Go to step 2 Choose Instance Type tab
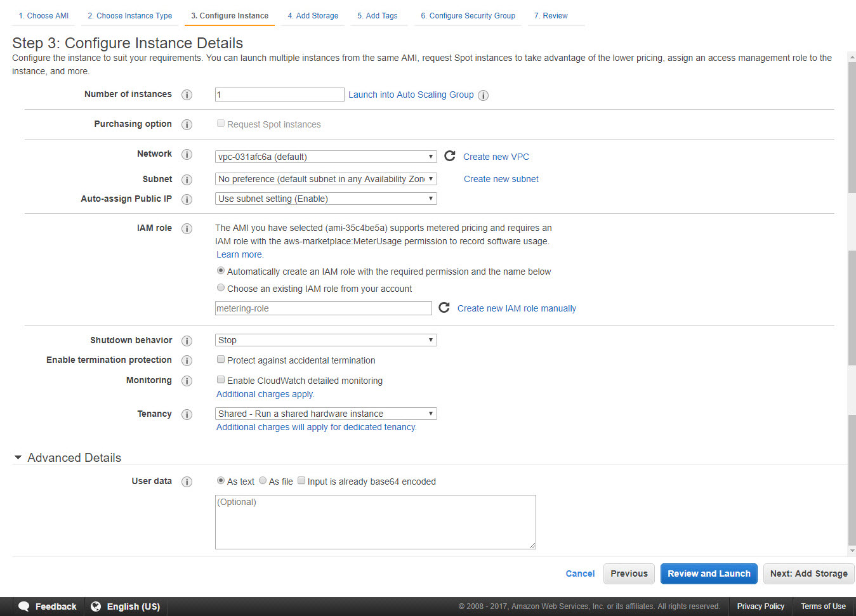Viewport: 856px width, 616px height. click(130, 16)
